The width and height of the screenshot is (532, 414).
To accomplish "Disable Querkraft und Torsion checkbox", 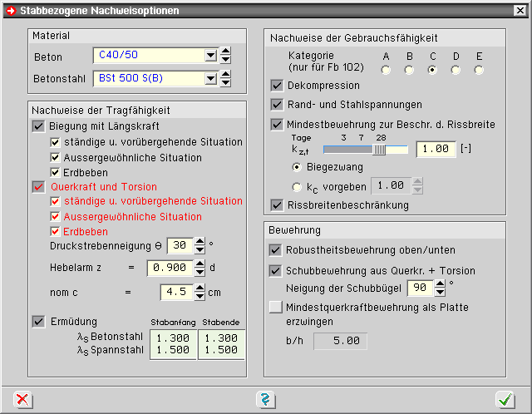I will coord(38,187).
